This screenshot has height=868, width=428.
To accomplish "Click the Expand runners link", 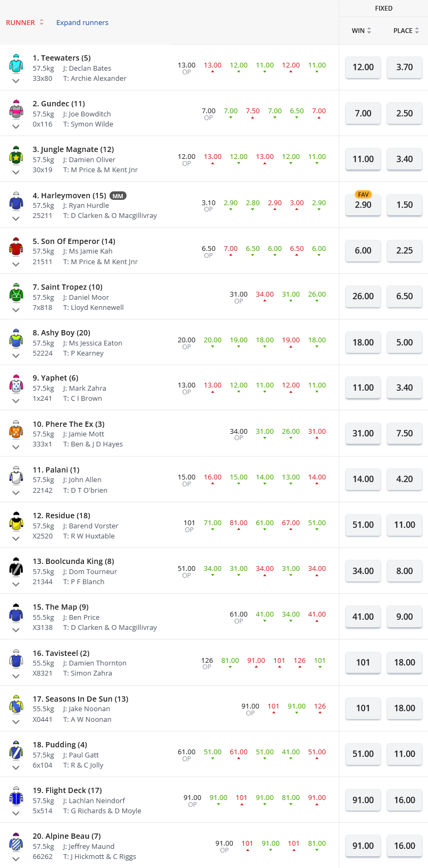I will tap(82, 22).
